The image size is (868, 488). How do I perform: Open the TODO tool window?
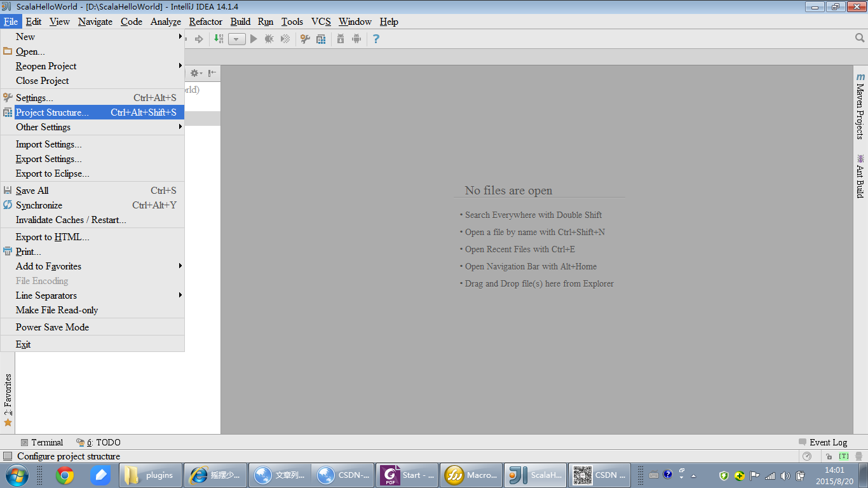pos(98,442)
